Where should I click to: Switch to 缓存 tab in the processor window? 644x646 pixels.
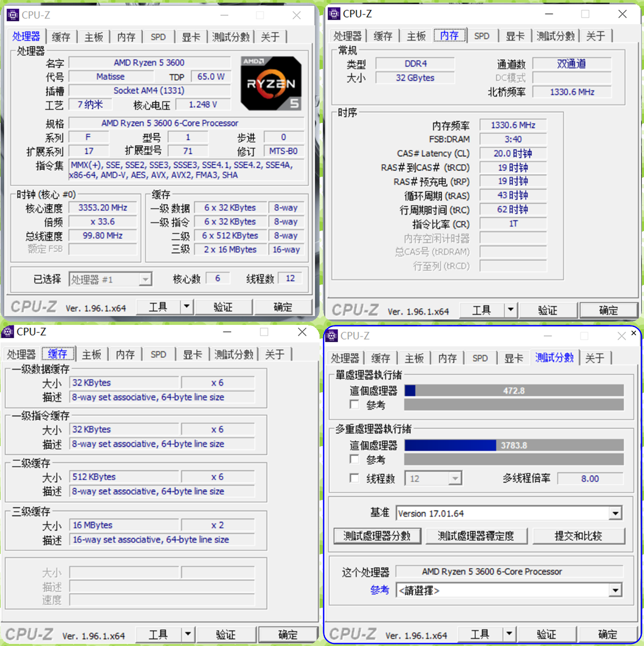tap(61, 37)
